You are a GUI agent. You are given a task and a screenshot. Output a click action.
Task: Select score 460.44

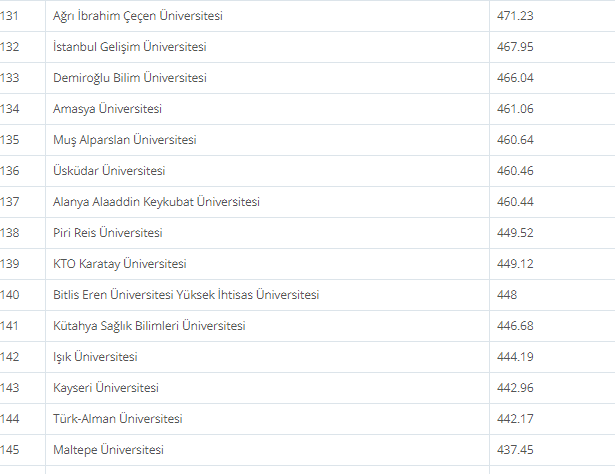tap(515, 202)
